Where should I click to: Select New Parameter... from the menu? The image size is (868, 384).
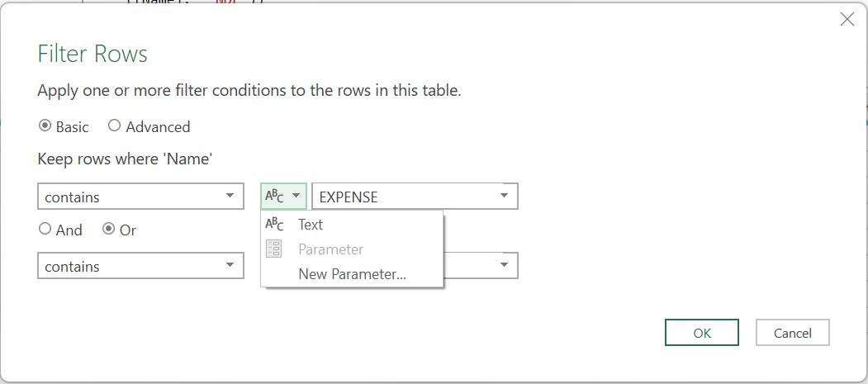352,274
